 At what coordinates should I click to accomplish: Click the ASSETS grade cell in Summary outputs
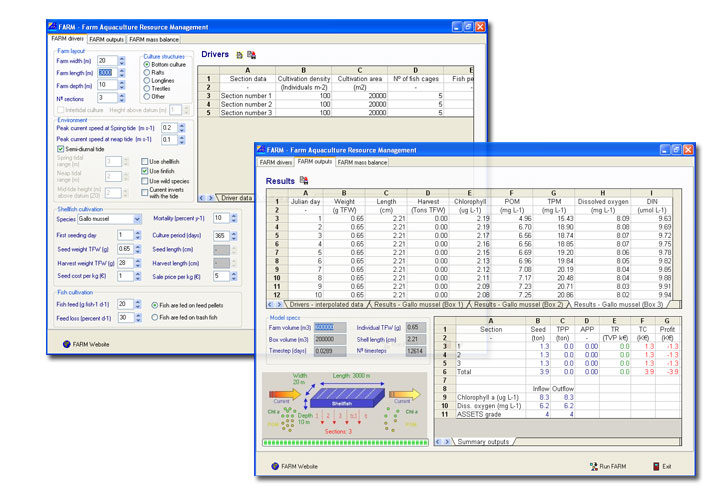pyautogui.click(x=490, y=414)
